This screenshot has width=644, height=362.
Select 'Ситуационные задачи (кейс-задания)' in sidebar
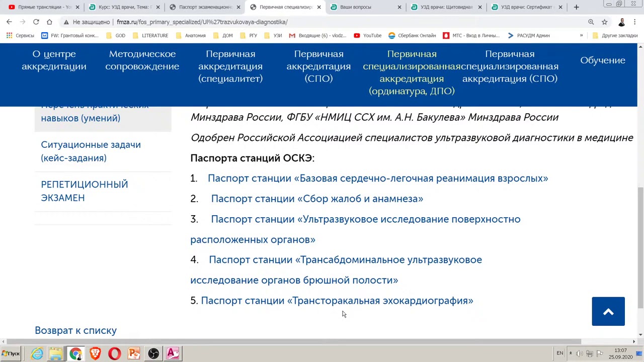[x=91, y=151]
